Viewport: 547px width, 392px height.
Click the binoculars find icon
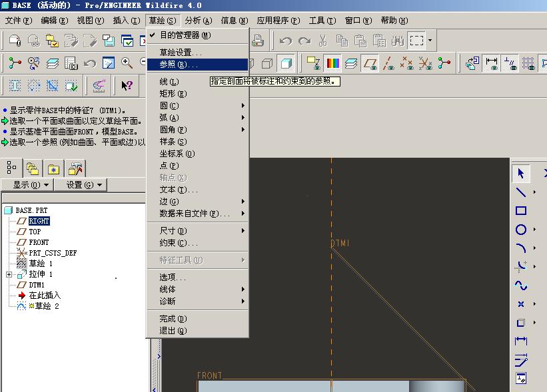tap(397, 41)
